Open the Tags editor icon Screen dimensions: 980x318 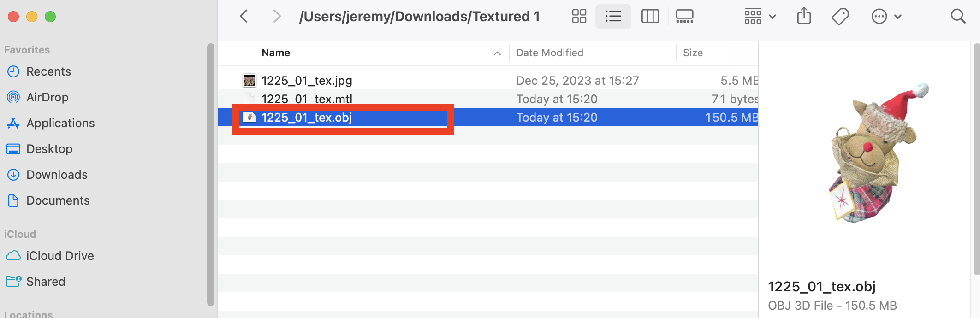[840, 17]
